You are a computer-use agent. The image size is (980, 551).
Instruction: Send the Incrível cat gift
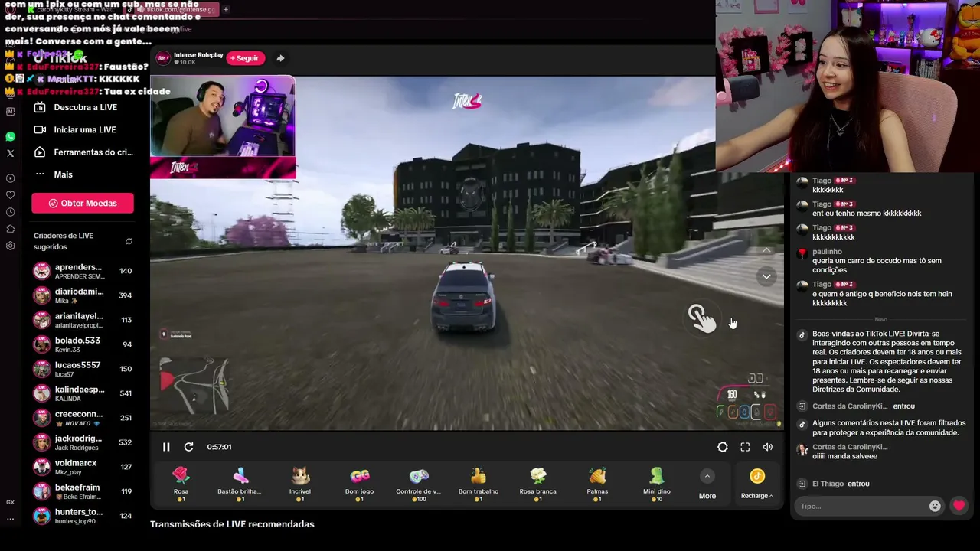(x=300, y=484)
